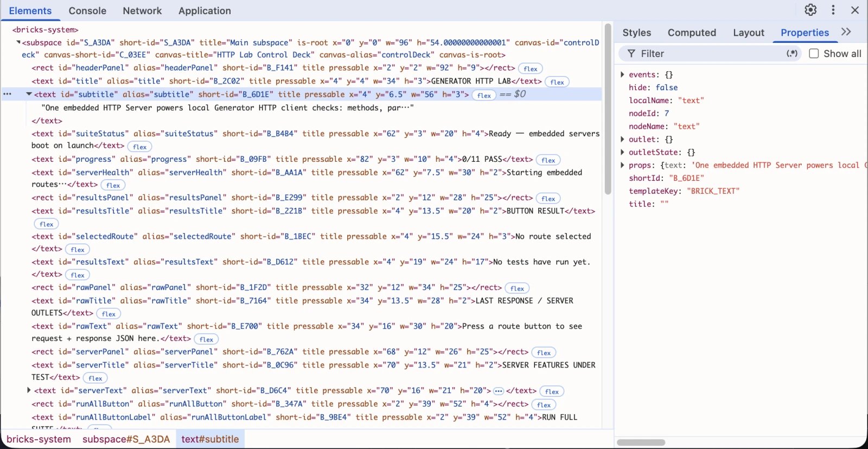Expand the events property
868x449 pixels.
[x=622, y=74]
